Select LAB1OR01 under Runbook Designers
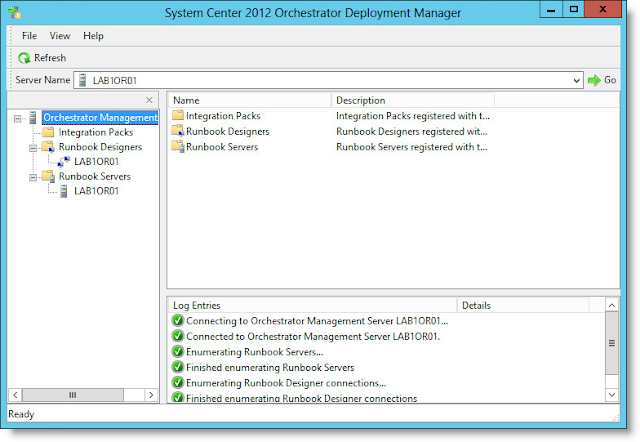 96,162
